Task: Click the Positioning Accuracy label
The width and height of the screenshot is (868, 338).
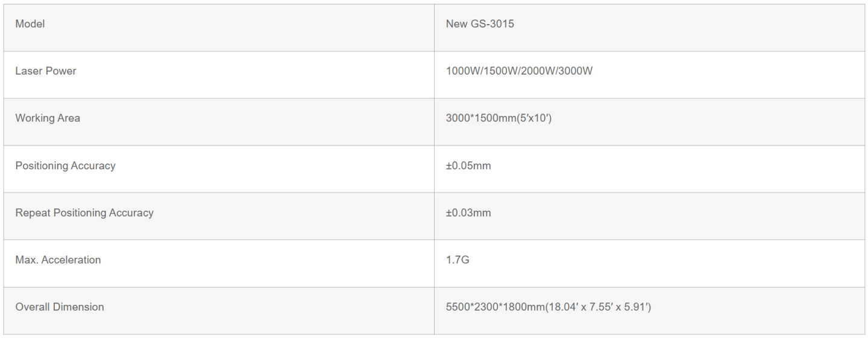Action: tap(65, 165)
